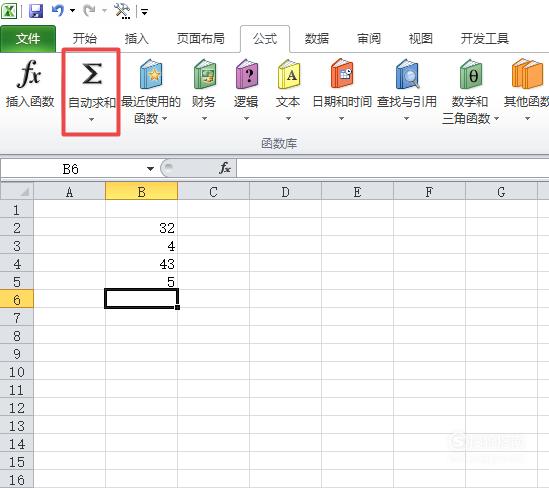The width and height of the screenshot is (549, 488).
Task: Expand the AutoSum dropdown arrow
Action: click(91, 120)
